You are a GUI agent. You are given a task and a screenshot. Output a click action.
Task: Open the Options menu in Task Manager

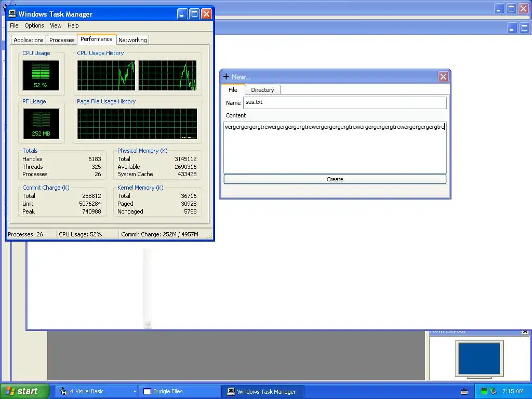tap(34, 25)
